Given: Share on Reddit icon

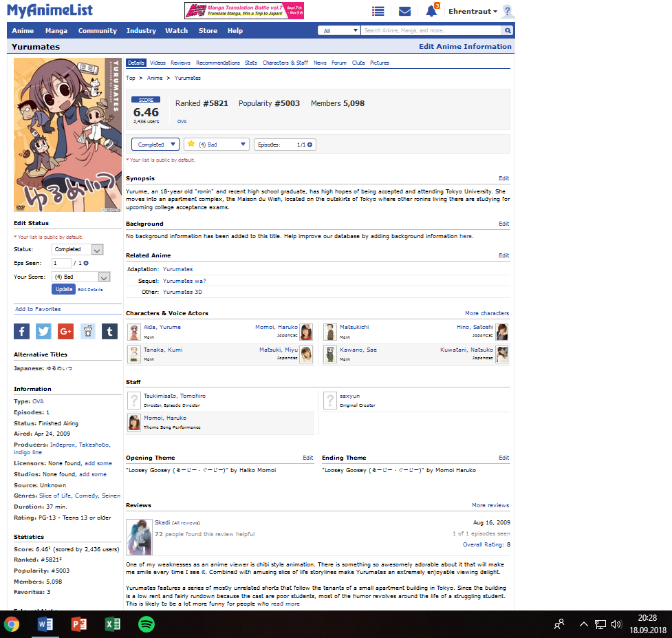Looking at the screenshot, I should tap(87, 331).
